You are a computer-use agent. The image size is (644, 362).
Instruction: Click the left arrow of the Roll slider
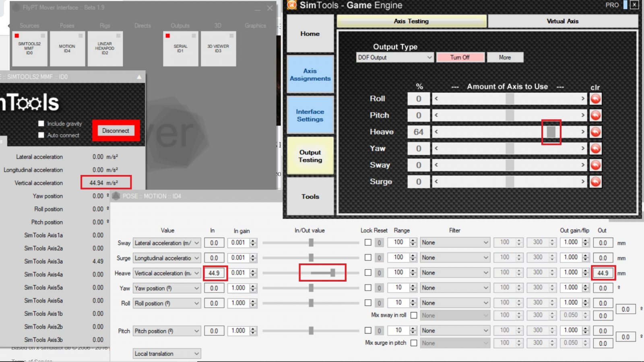tap(436, 99)
